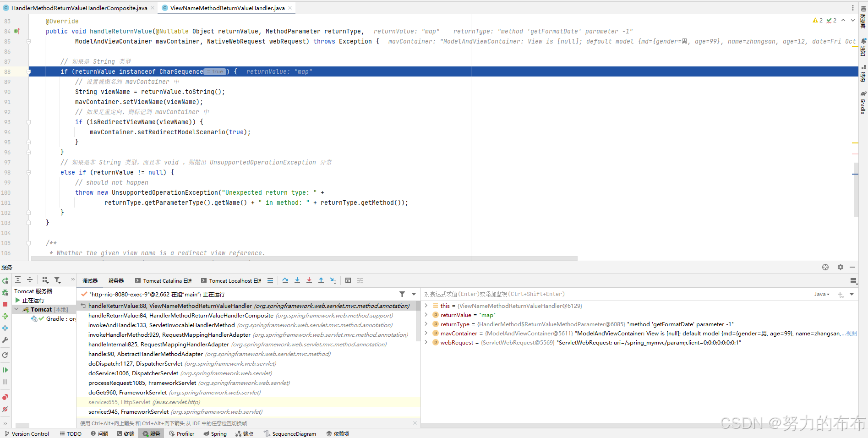Click the red Stop icon in Services sidebar

point(5,304)
